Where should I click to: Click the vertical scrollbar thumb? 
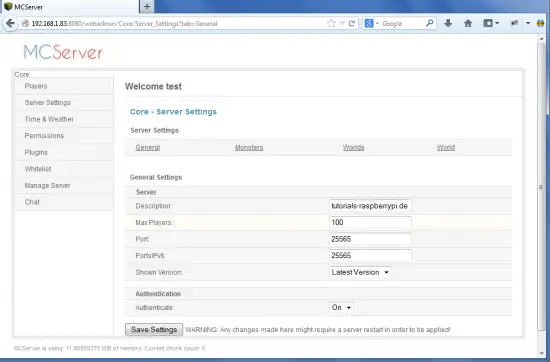click(541, 187)
